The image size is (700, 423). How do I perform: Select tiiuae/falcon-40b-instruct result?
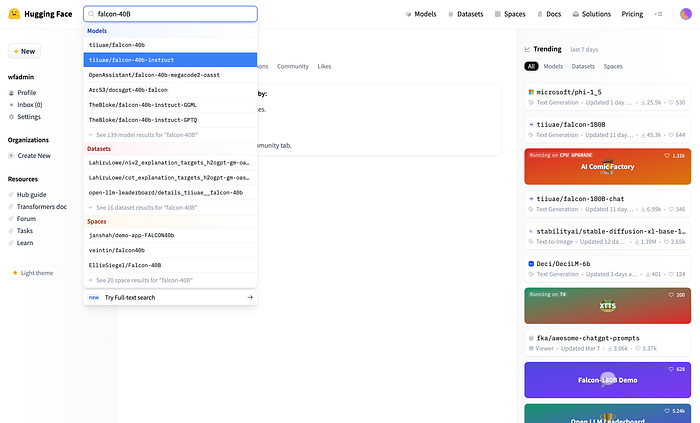pyautogui.click(x=170, y=60)
